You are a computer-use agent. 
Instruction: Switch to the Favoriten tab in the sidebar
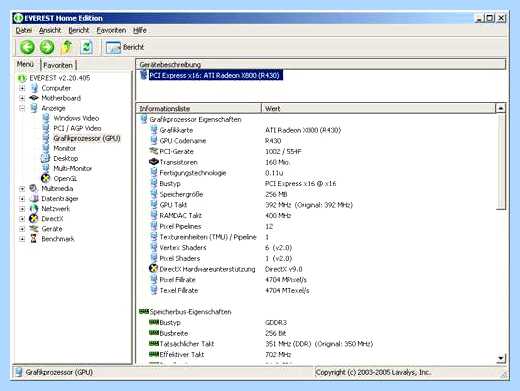pyautogui.click(x=58, y=65)
